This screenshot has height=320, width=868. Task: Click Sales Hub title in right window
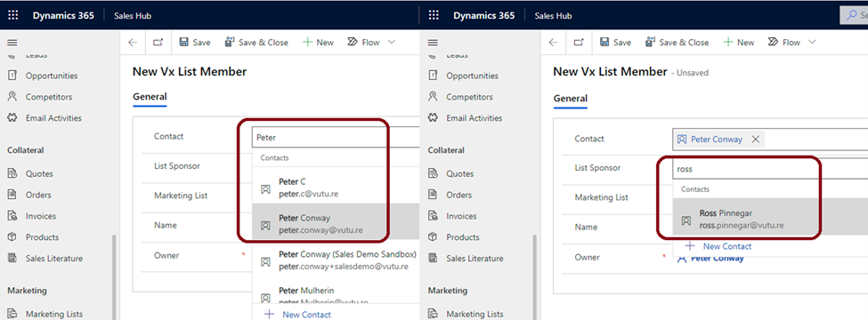coord(553,15)
